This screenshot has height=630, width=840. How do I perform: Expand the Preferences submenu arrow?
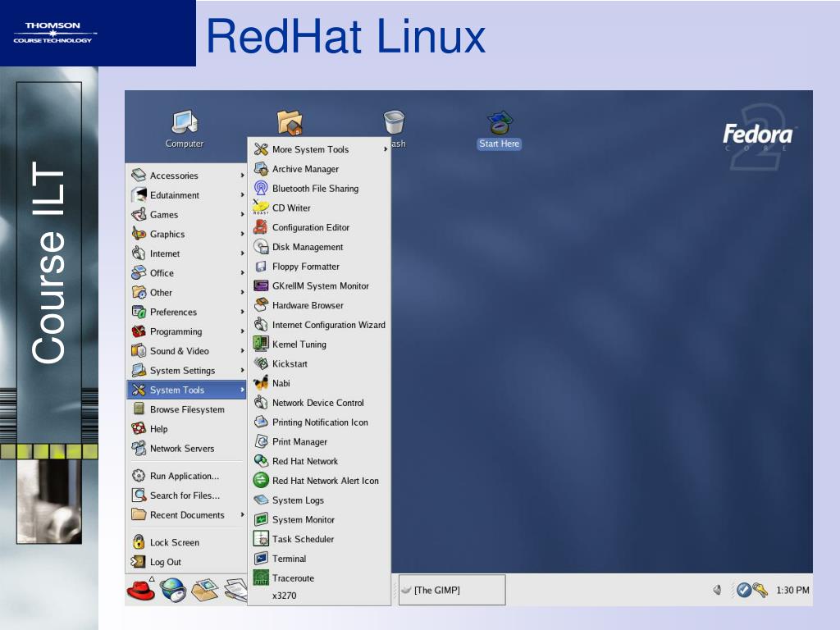click(x=242, y=312)
